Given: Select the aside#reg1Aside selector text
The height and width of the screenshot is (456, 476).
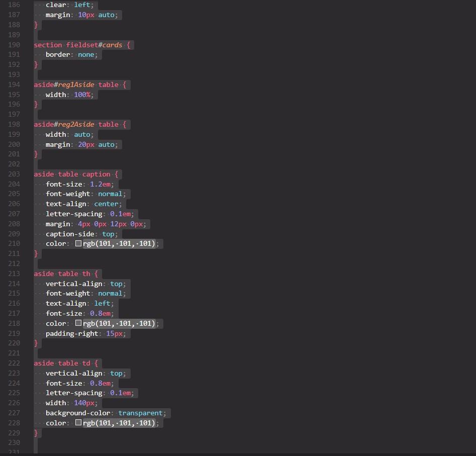Looking at the screenshot, I should point(64,84).
